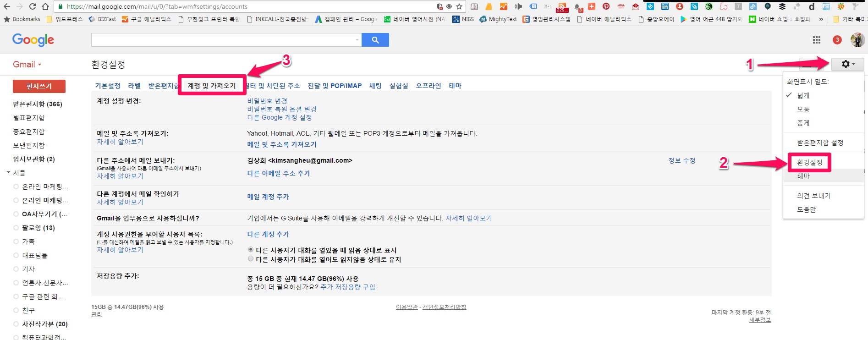Click the '비밀번호 변경' link
The width and height of the screenshot is (868, 340).
[267, 101]
